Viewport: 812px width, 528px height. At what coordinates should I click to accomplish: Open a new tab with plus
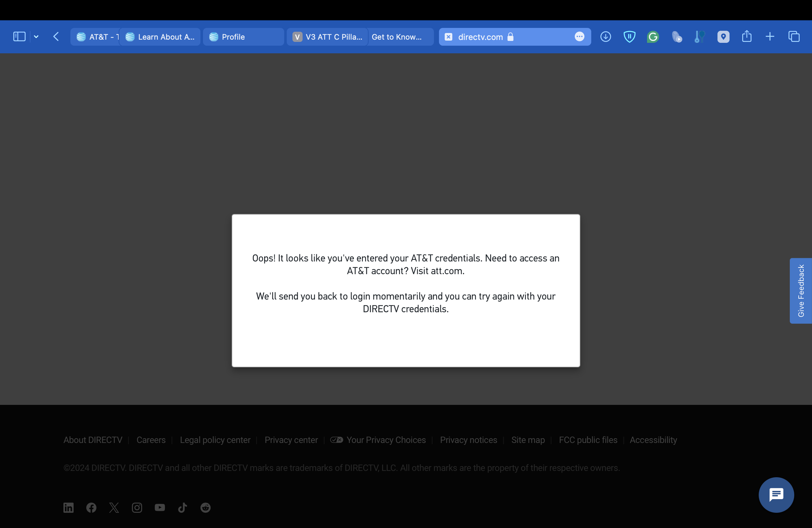point(770,36)
